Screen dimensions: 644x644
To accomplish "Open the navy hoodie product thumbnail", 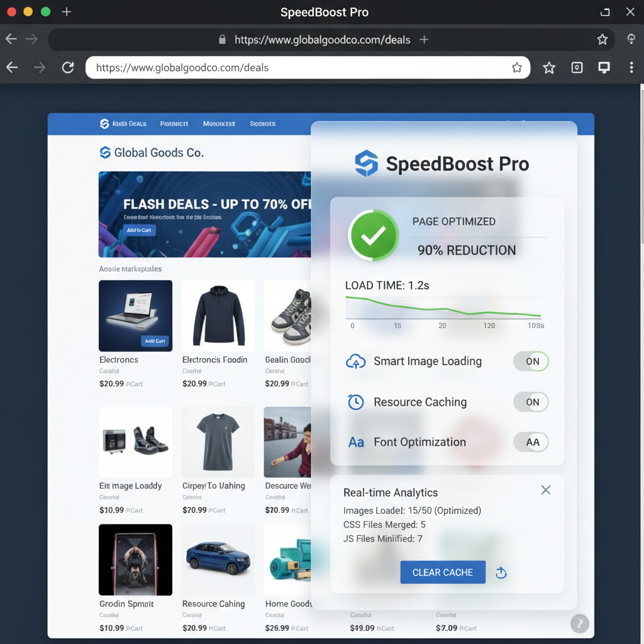I will click(x=218, y=316).
